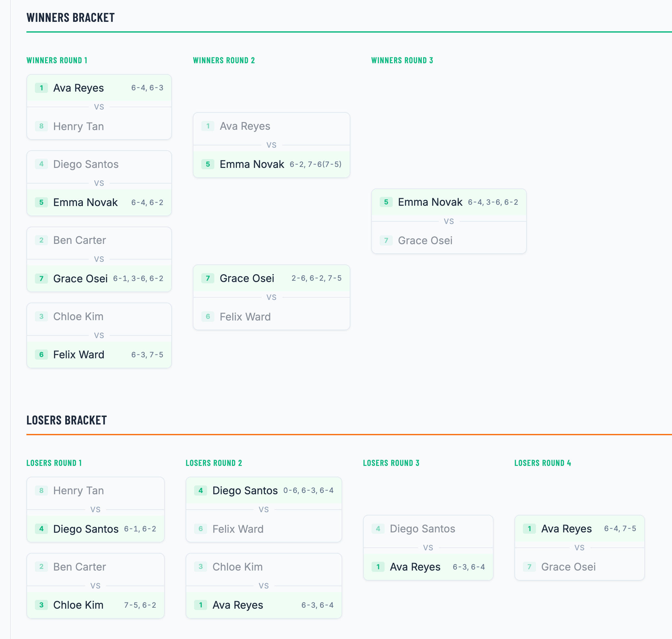The image size is (672, 639).
Task: Click the Losers Bracket heading
Action: point(67,420)
